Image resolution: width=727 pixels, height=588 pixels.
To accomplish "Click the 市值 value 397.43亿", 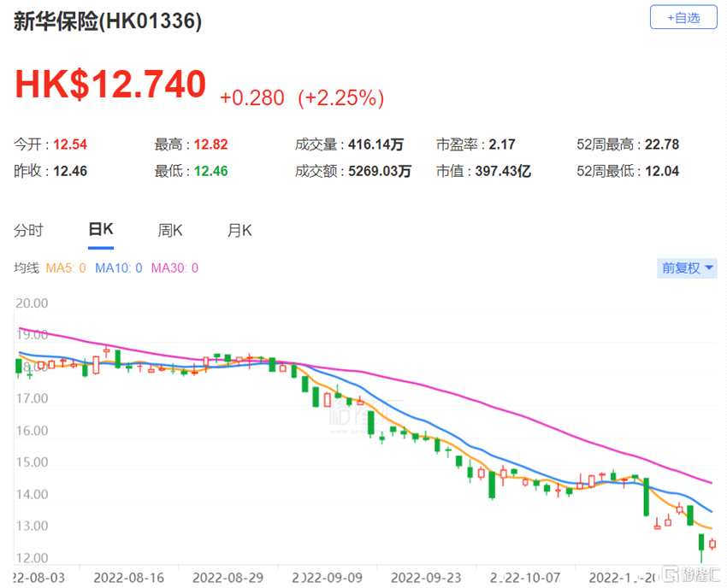I will (503, 171).
